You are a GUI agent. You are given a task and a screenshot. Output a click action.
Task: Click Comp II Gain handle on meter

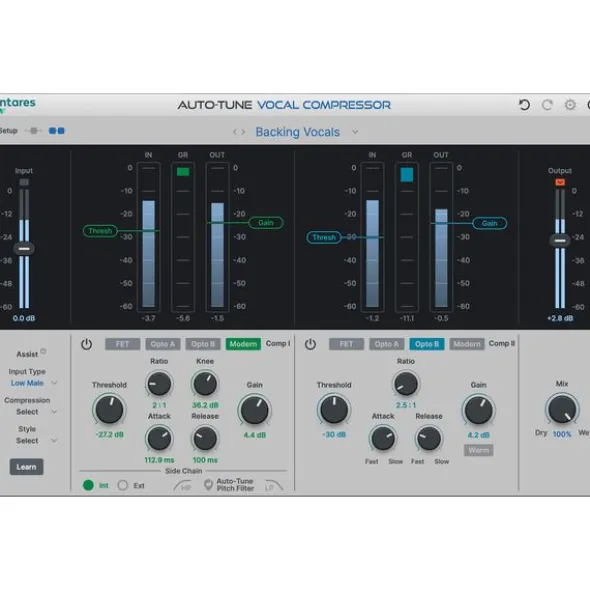(489, 223)
